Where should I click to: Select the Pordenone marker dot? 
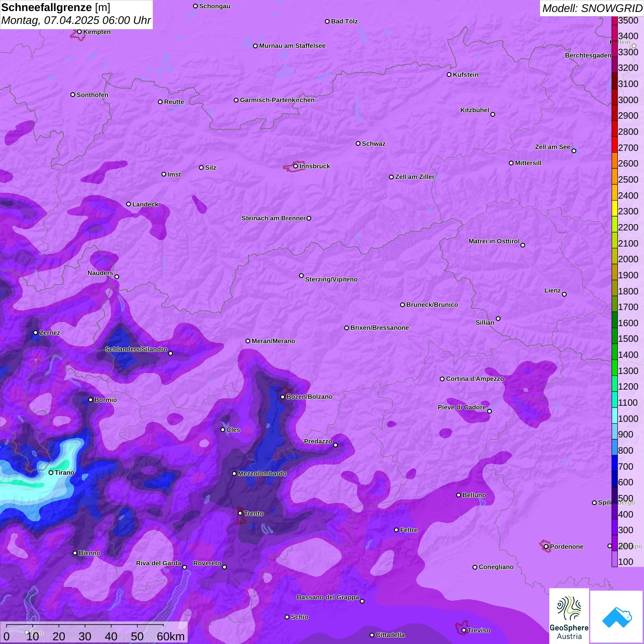[546, 546]
